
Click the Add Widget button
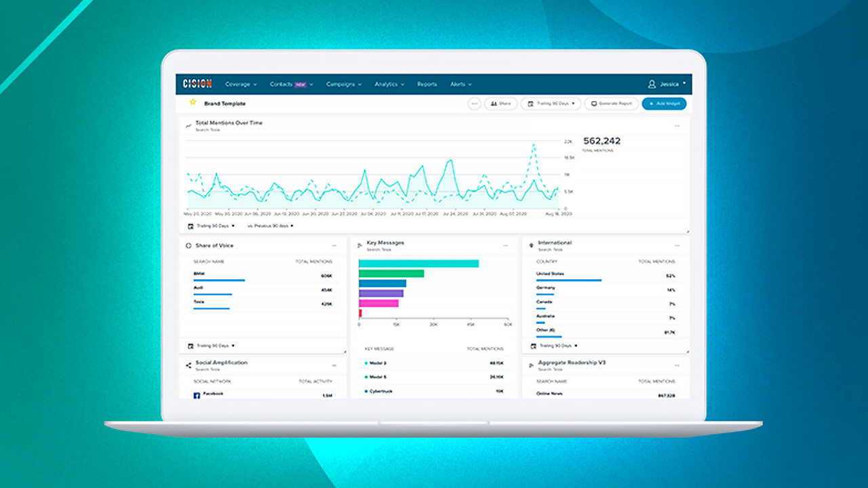pyautogui.click(x=664, y=104)
